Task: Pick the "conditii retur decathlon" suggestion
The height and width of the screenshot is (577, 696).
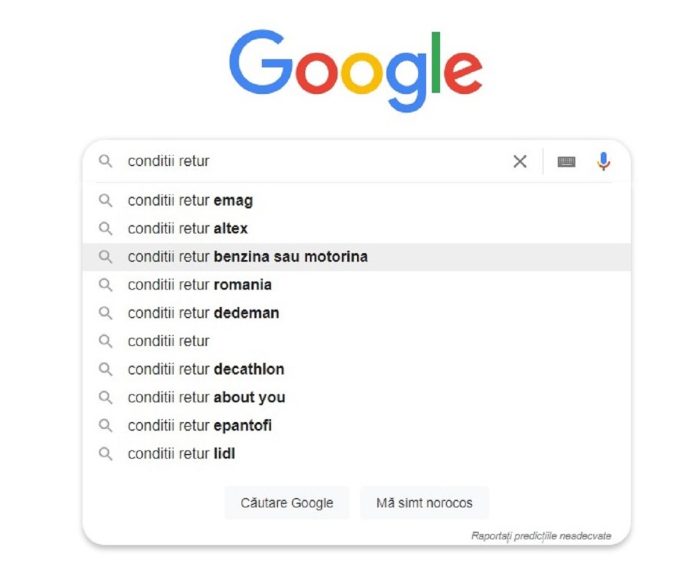Action: click(x=206, y=369)
